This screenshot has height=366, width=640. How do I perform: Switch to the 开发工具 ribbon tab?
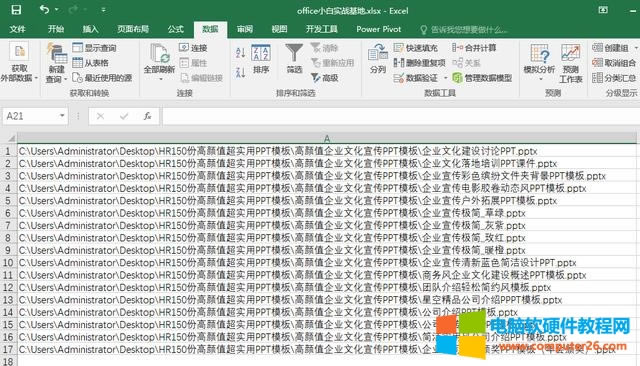pos(322,29)
